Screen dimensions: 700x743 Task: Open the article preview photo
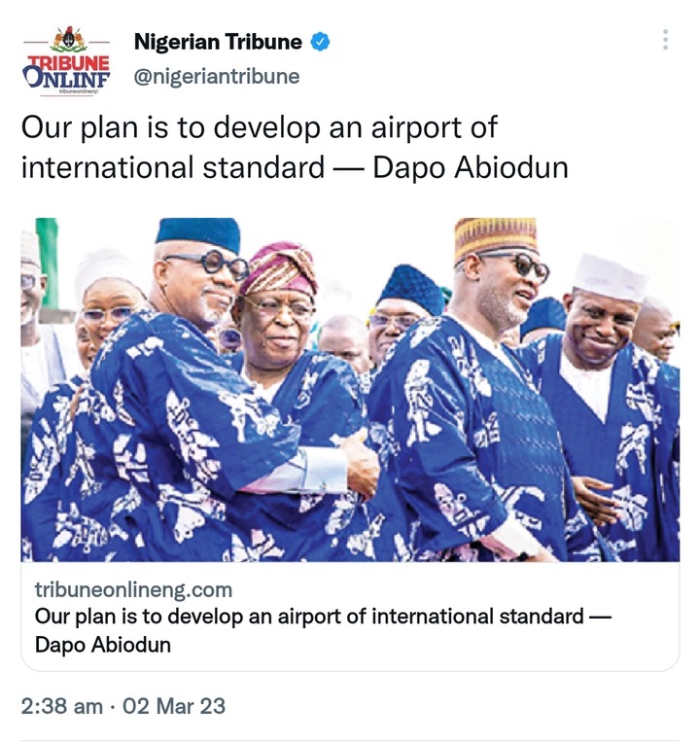[x=350, y=390]
